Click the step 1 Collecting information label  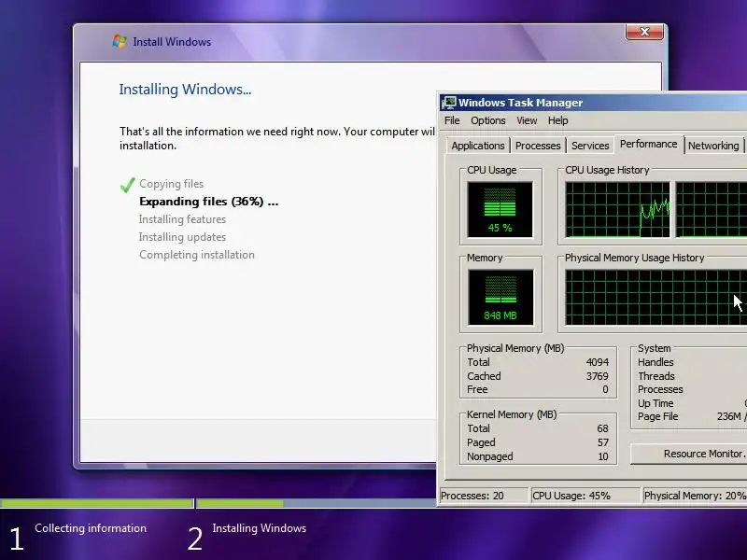pos(91,528)
